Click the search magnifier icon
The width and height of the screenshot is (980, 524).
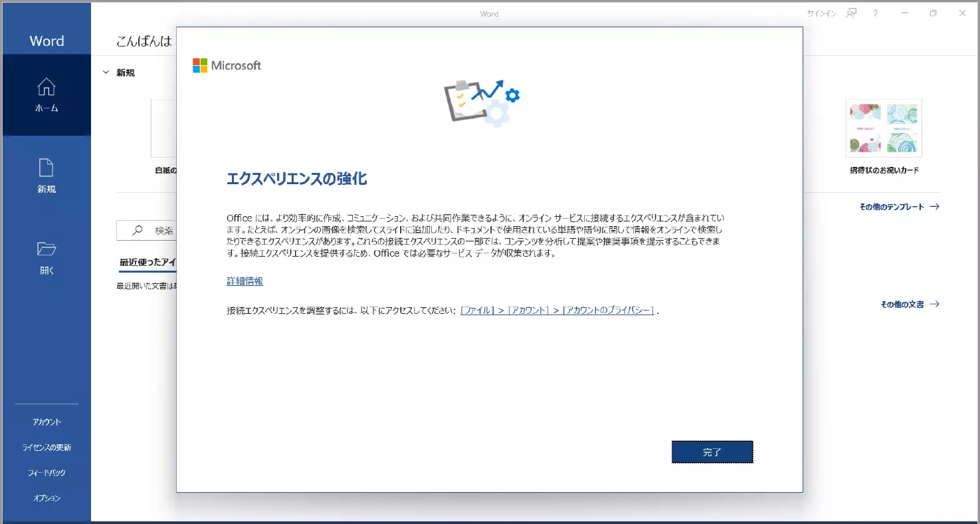[138, 231]
